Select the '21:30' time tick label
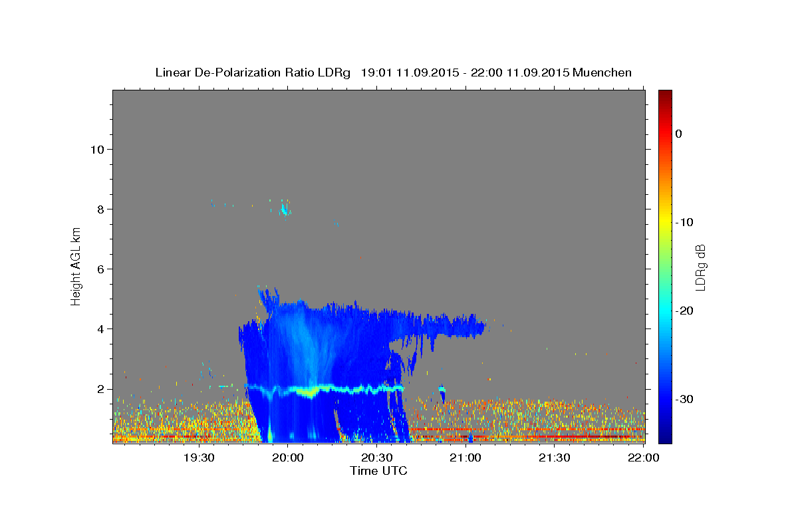Viewport: 798px width, 532px height. [x=555, y=458]
